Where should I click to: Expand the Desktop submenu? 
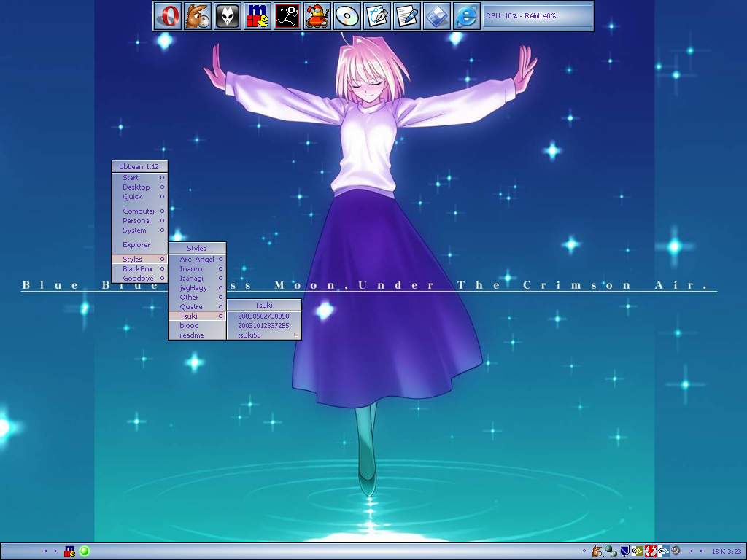(139, 187)
